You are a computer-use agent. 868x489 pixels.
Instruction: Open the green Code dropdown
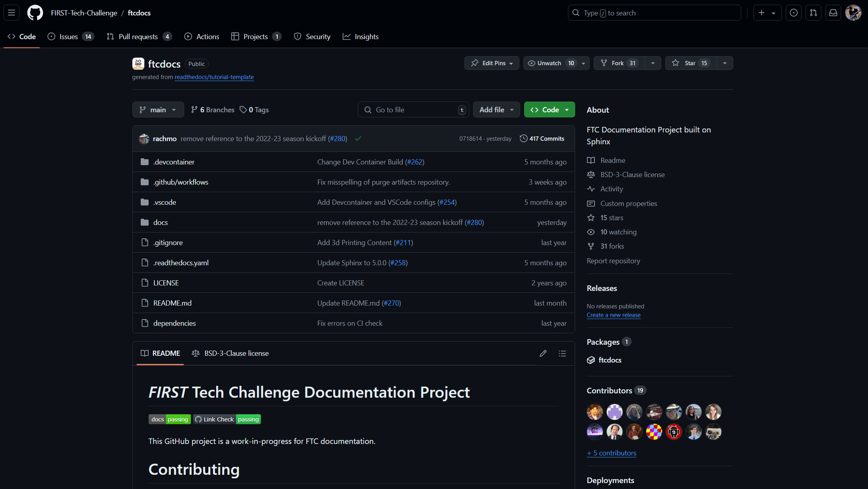[x=549, y=110]
